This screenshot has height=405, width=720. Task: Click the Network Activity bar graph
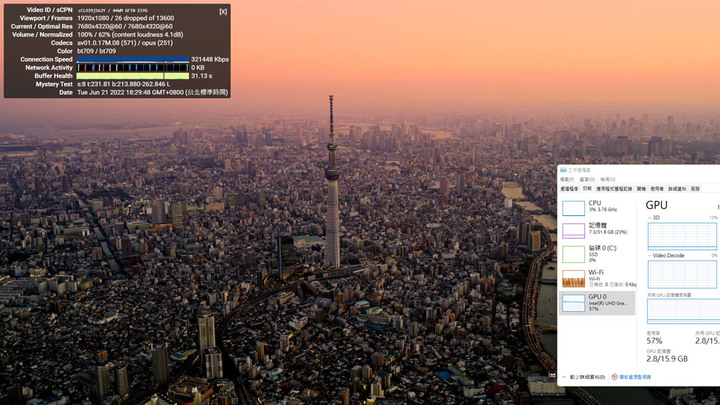pos(133,68)
